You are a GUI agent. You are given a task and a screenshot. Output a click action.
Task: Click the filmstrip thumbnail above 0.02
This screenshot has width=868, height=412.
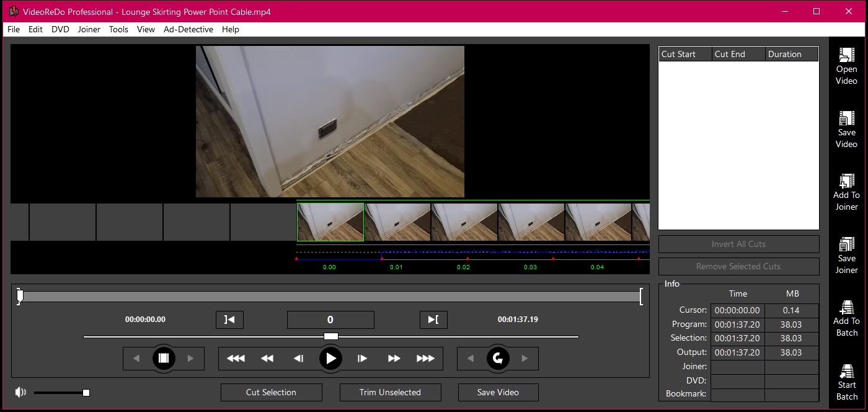(464, 222)
